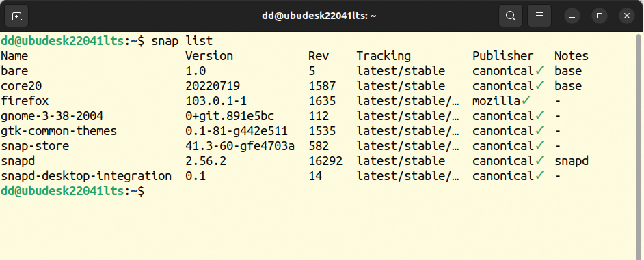
Task: Click the window title dd@ubudesk22041lts
Action: pyautogui.click(x=319, y=16)
